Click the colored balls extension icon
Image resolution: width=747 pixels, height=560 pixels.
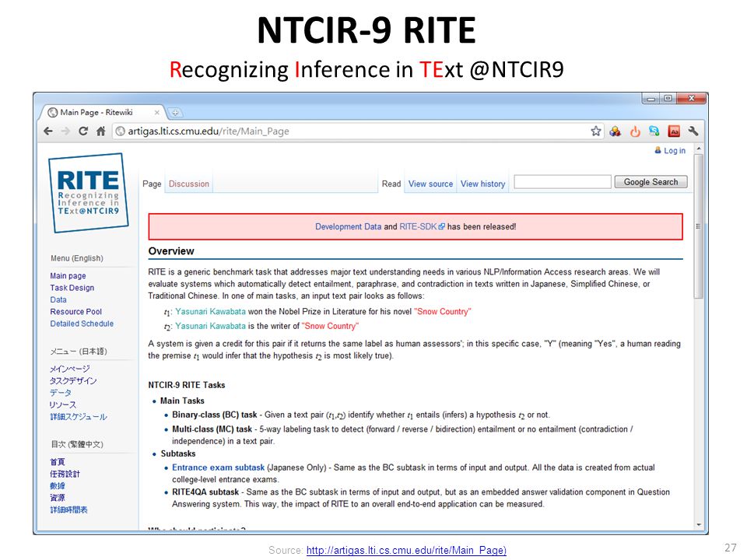(615, 131)
